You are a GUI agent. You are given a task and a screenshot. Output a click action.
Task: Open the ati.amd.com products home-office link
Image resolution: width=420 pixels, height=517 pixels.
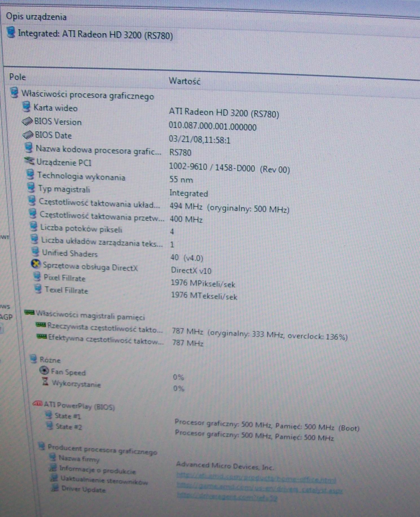click(256, 478)
